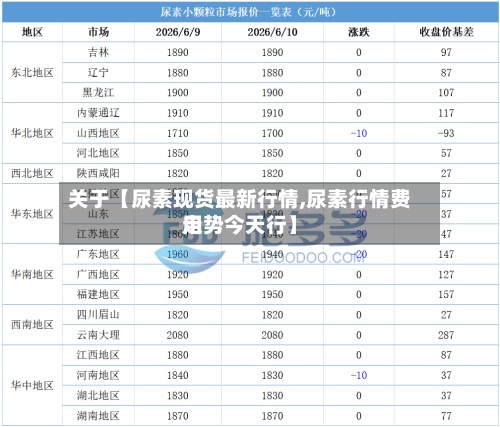Select the 内蒙通辽 market cell
Image resolution: width=500 pixels, height=427 pixels.
[x=98, y=113]
